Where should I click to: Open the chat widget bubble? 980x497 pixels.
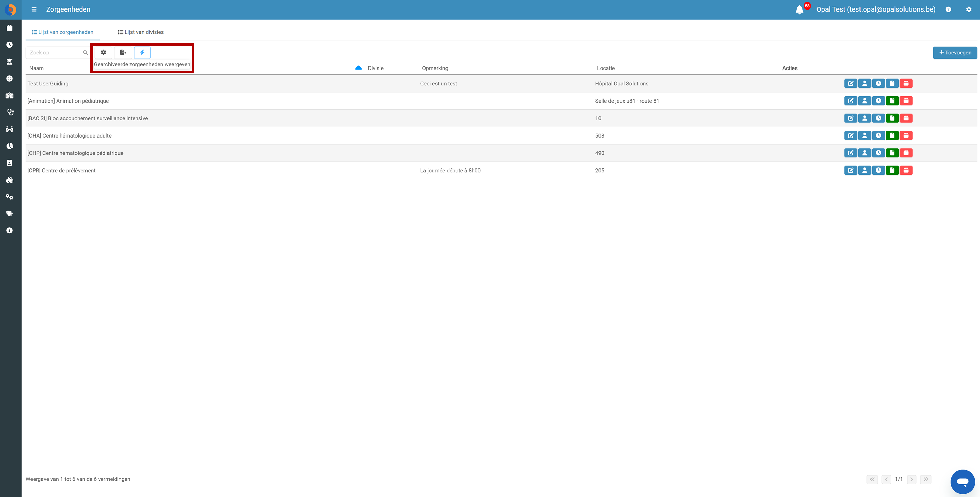tap(963, 482)
